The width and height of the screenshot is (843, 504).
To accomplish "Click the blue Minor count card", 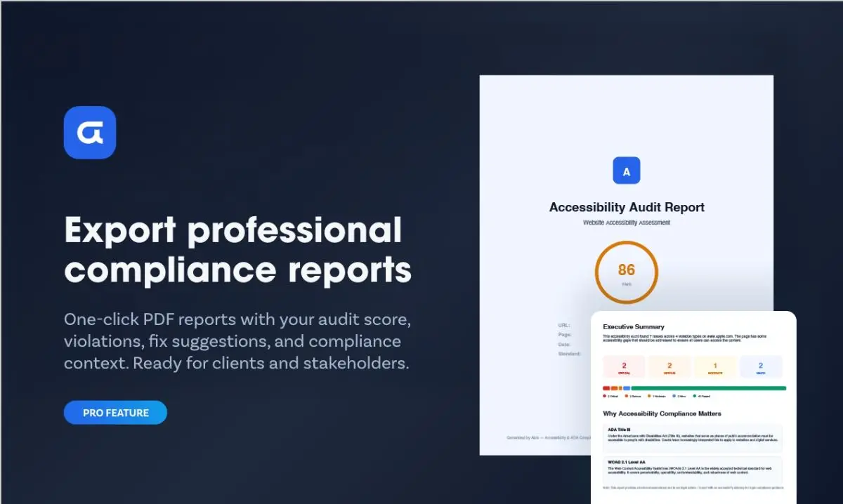I will pos(760,367).
